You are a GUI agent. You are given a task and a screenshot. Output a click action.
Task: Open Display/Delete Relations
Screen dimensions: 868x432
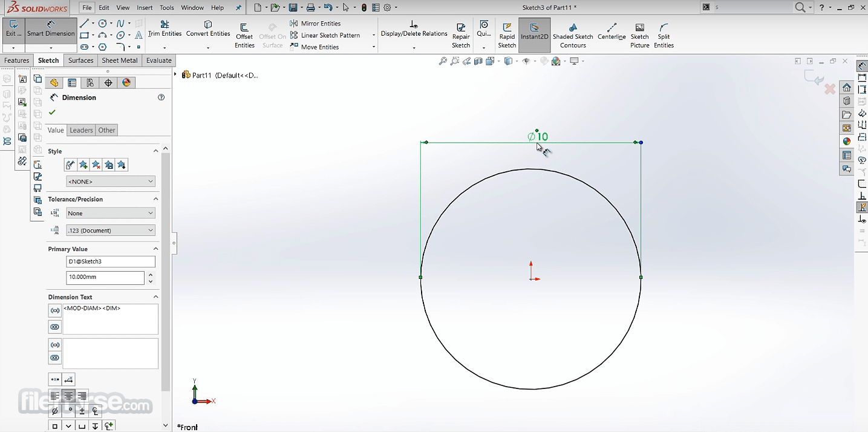click(x=414, y=29)
